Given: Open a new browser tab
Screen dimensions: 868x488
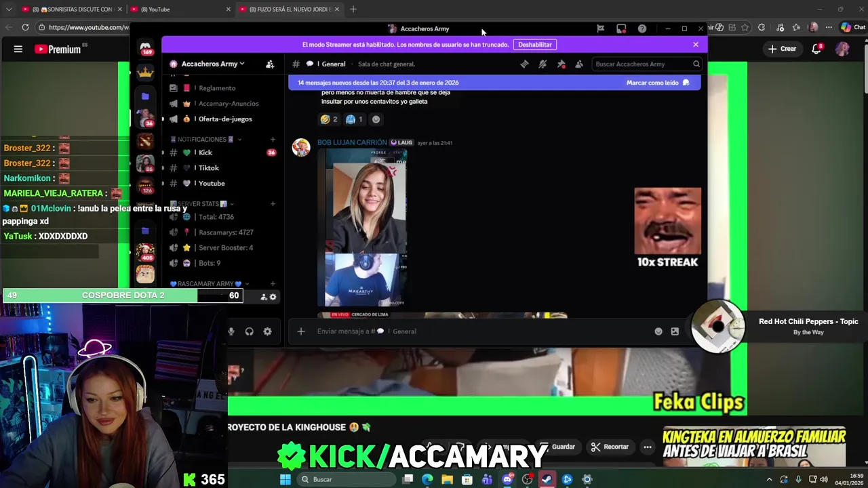Looking at the screenshot, I should (x=353, y=9).
